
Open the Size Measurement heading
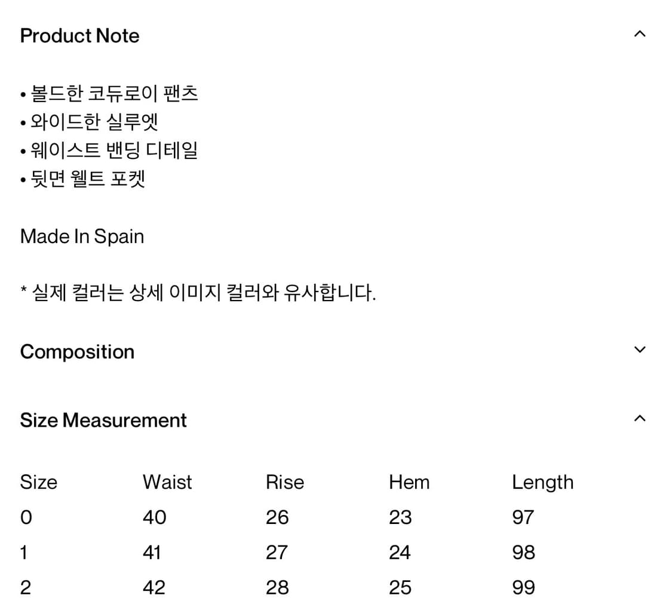pyautogui.click(x=103, y=421)
